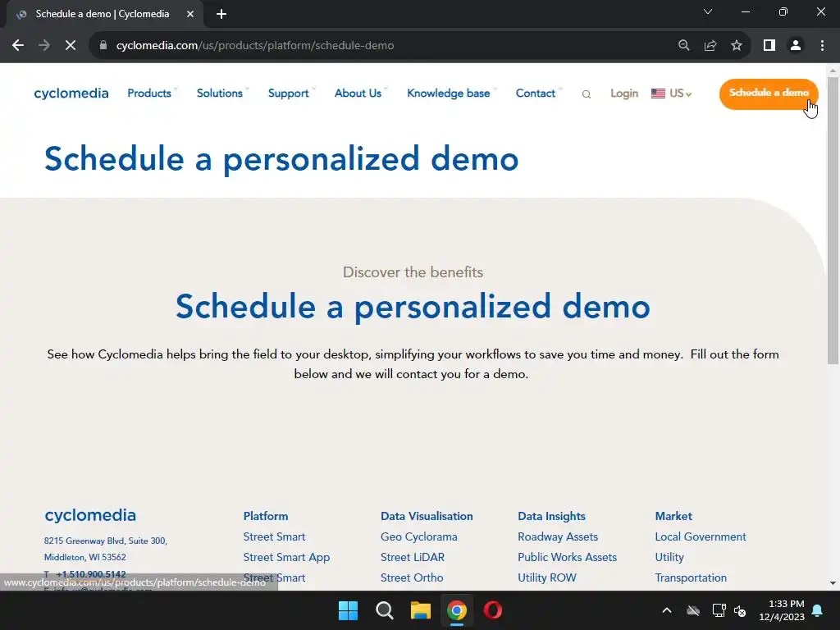Open footer Roadway Assets link

(558, 536)
